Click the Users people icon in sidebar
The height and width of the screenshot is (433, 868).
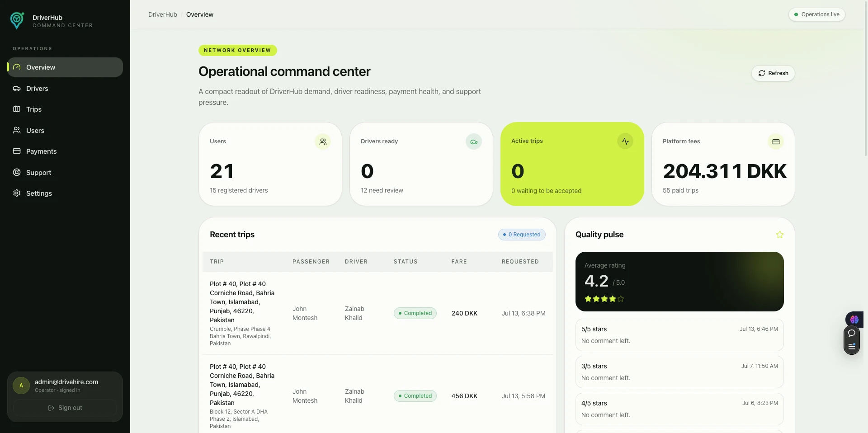pyautogui.click(x=17, y=130)
